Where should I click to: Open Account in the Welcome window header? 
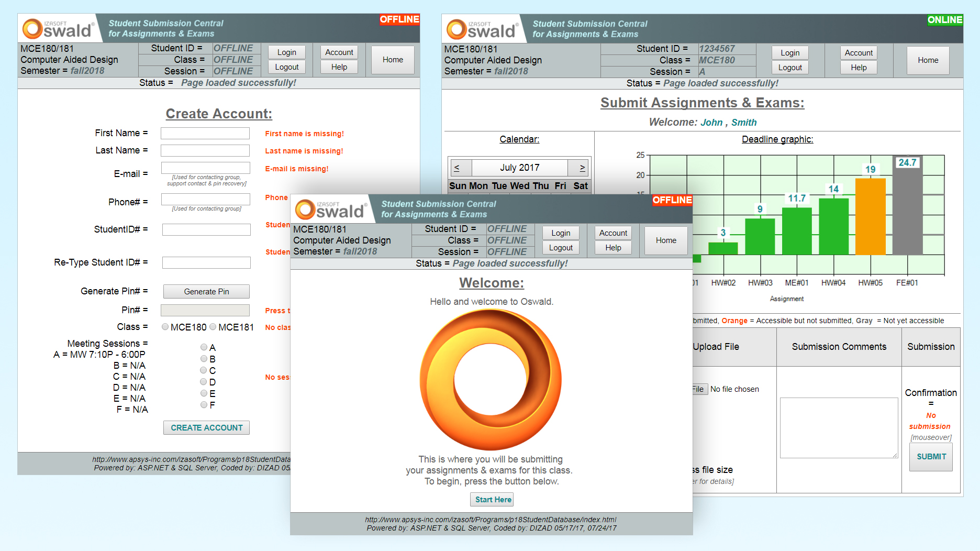613,233
